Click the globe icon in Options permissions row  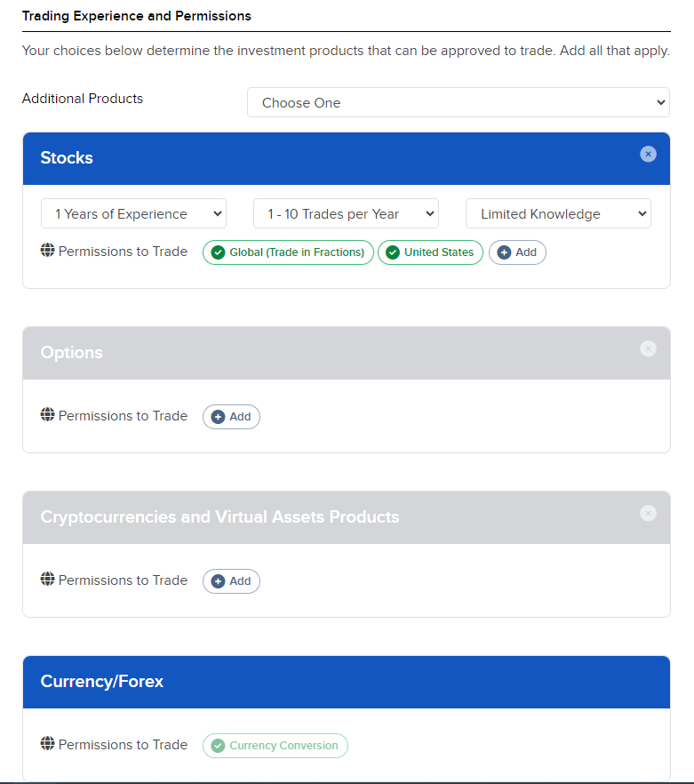tap(47, 414)
